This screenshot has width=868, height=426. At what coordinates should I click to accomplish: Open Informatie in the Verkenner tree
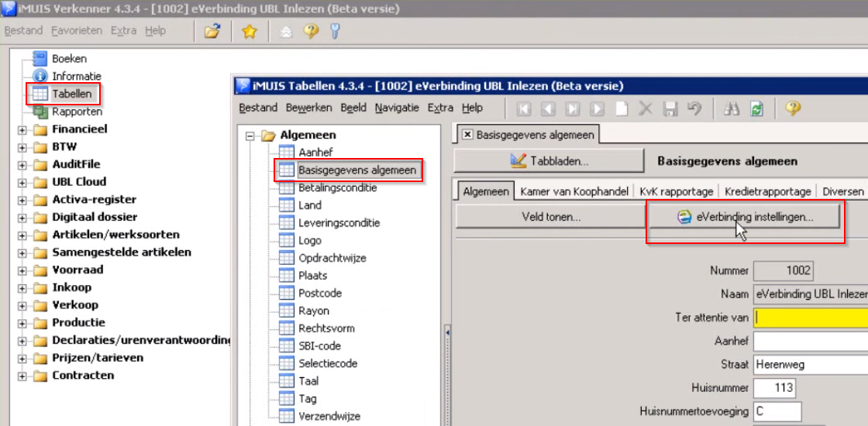[x=77, y=77]
